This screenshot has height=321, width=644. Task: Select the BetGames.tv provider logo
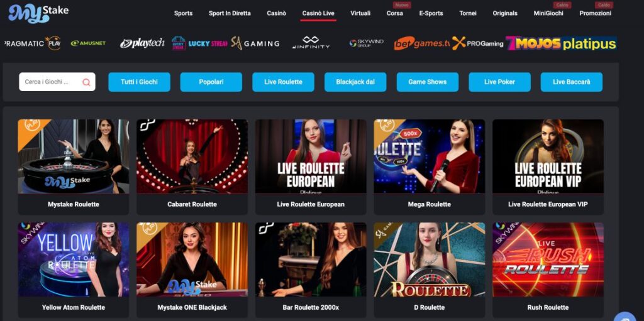(x=422, y=43)
